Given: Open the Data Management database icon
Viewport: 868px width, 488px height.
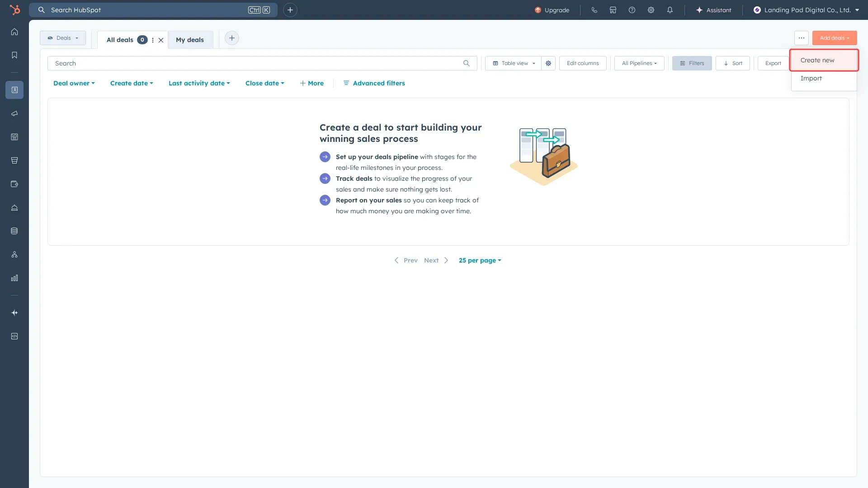Looking at the screenshot, I should (x=14, y=230).
